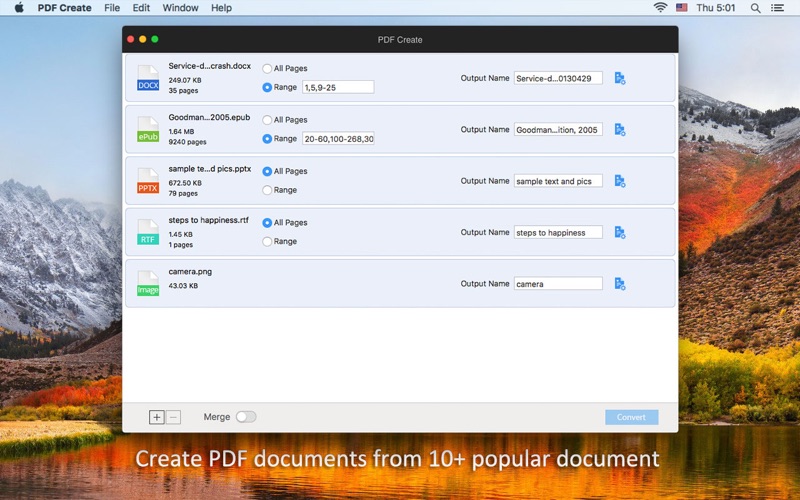Edit Output Name field steps to happiness
Image resolution: width=800 pixels, height=500 pixels.
558,232
